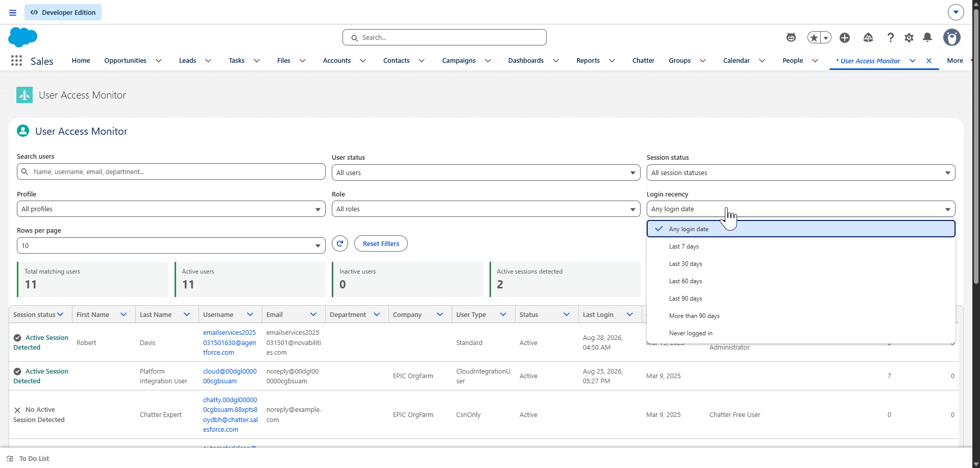Click the Reset Filters button

click(381, 243)
